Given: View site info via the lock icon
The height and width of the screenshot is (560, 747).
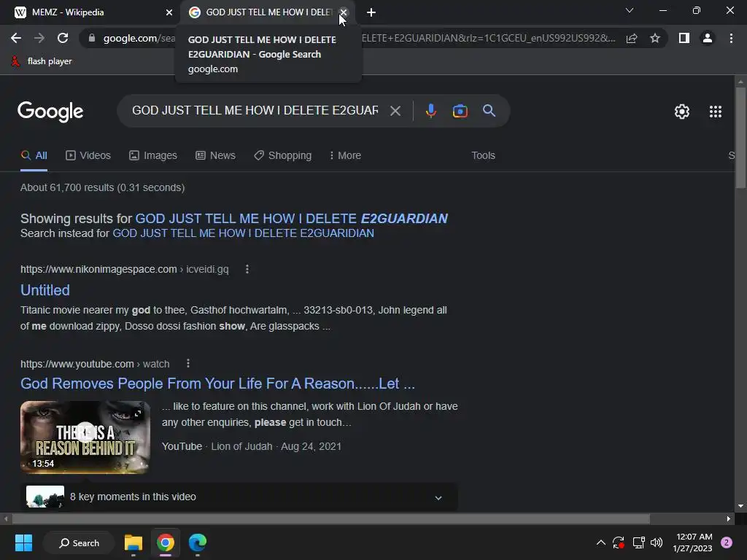Looking at the screenshot, I should 92,38.
